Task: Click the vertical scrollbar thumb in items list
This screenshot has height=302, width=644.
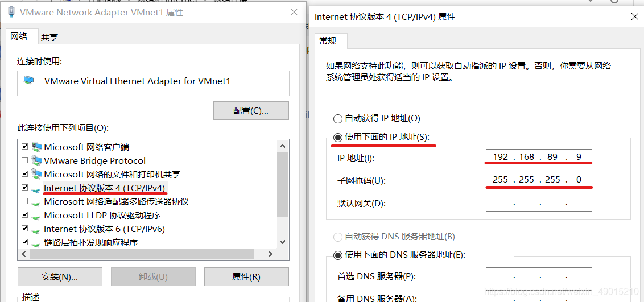Action: click(282, 184)
